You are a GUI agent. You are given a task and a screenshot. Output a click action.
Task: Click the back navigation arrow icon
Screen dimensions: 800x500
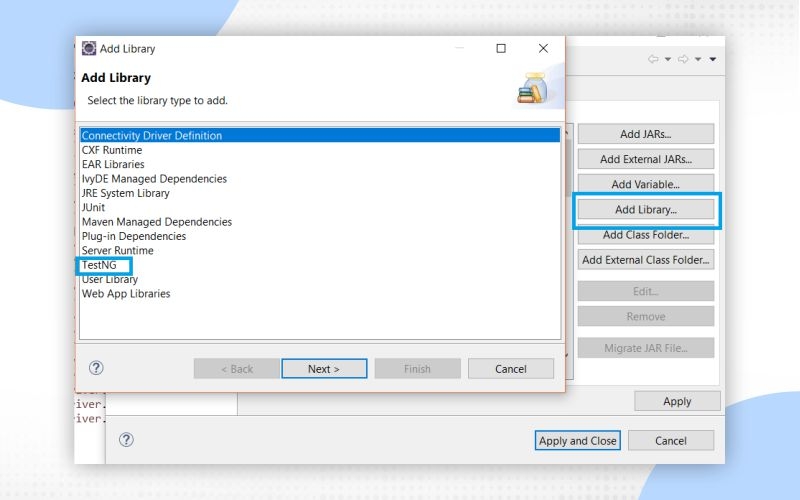pos(653,59)
